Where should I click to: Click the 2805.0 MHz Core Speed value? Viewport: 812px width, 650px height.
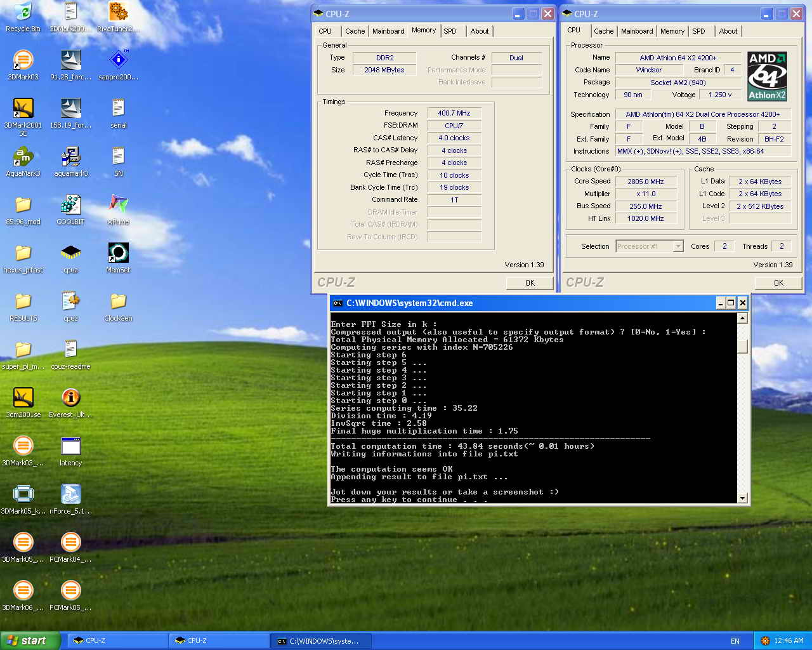pos(646,182)
